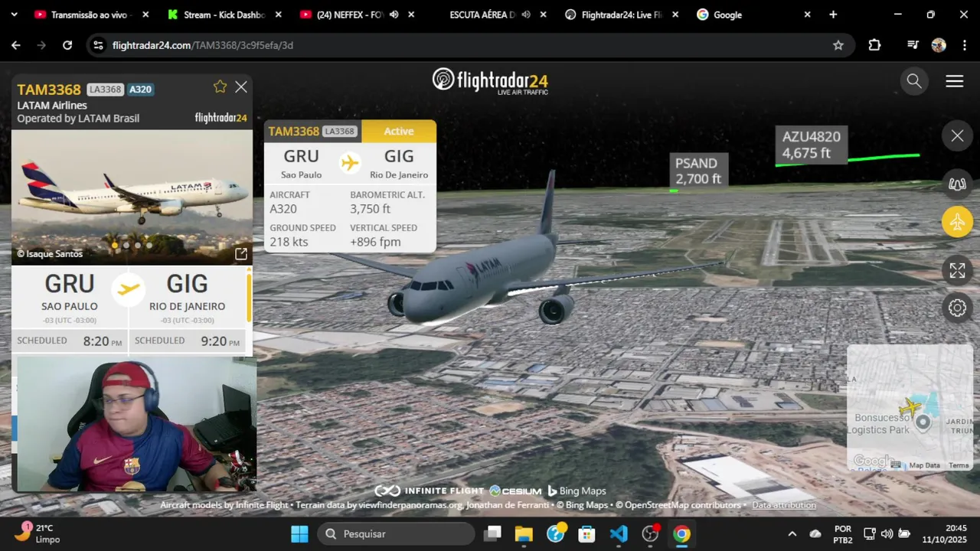Open the clock showing 20:45
The width and height of the screenshot is (980, 551).
[945, 533]
